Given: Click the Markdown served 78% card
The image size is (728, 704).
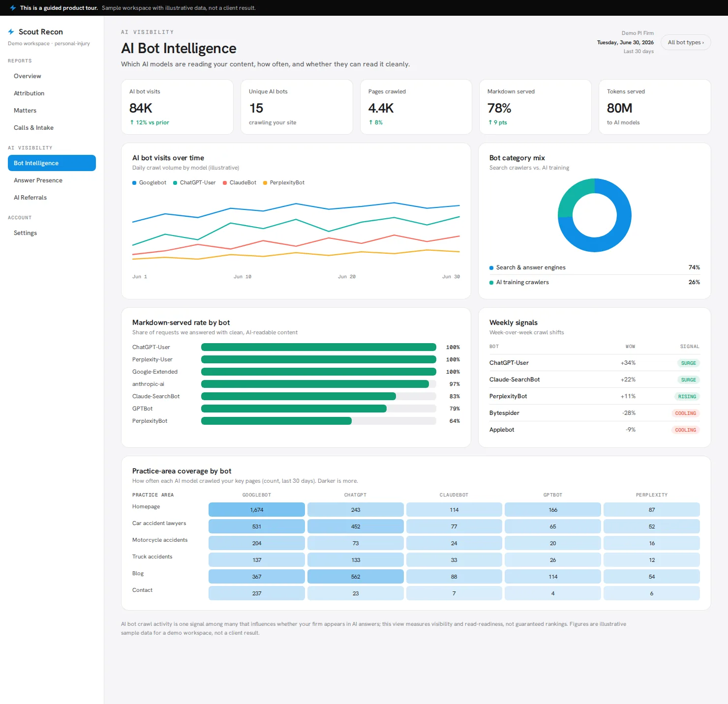Looking at the screenshot, I should pos(535,107).
